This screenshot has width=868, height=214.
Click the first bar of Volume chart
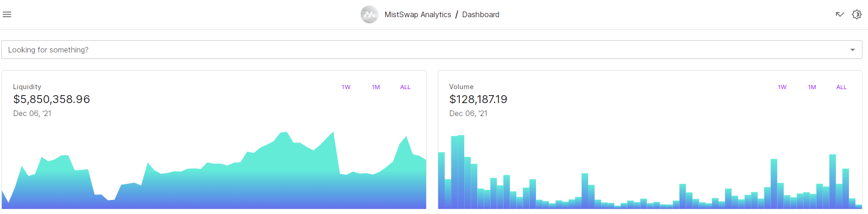coord(441,181)
